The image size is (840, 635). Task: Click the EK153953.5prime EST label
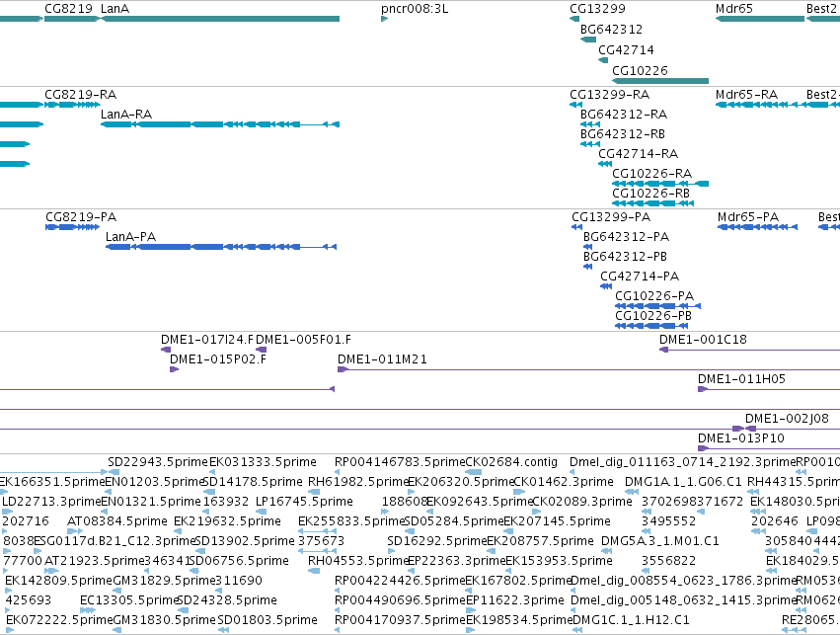(559, 561)
